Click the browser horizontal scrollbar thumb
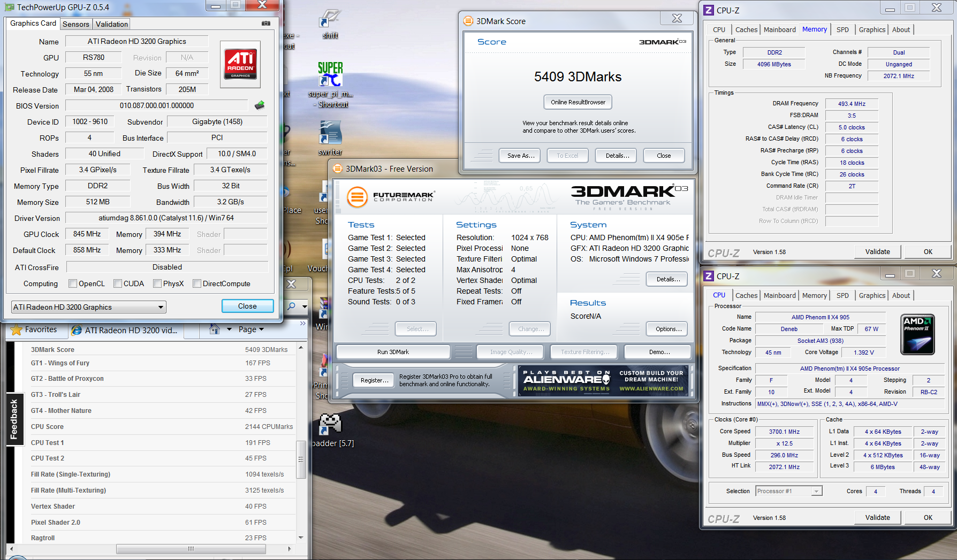 pos(191,549)
